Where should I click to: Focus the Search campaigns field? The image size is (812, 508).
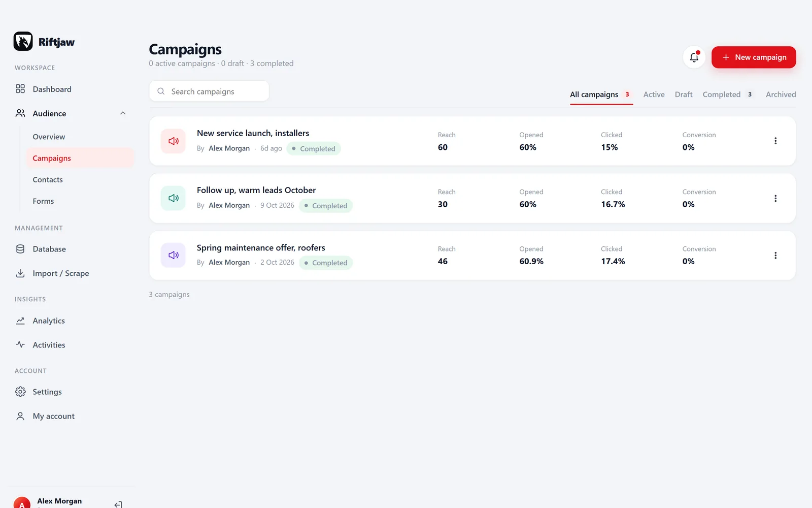209,91
